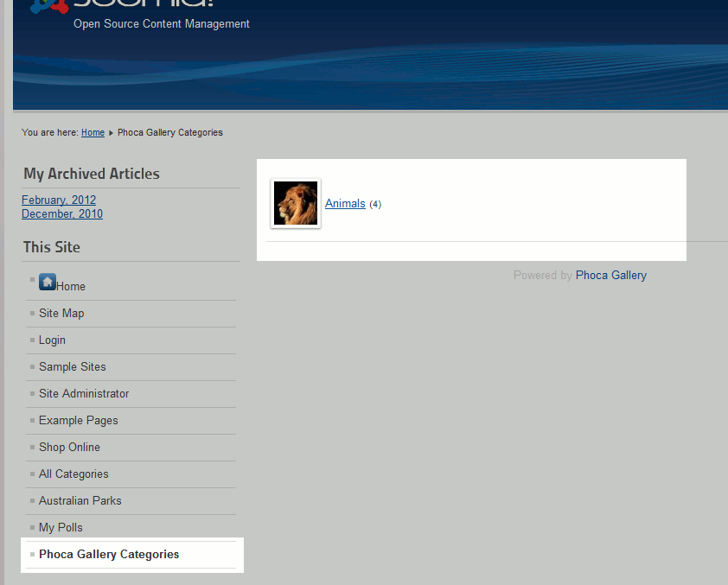The image size is (728, 585).
Task: Click Phoca Gallery Categories breadcrumb text
Action: click(x=170, y=133)
